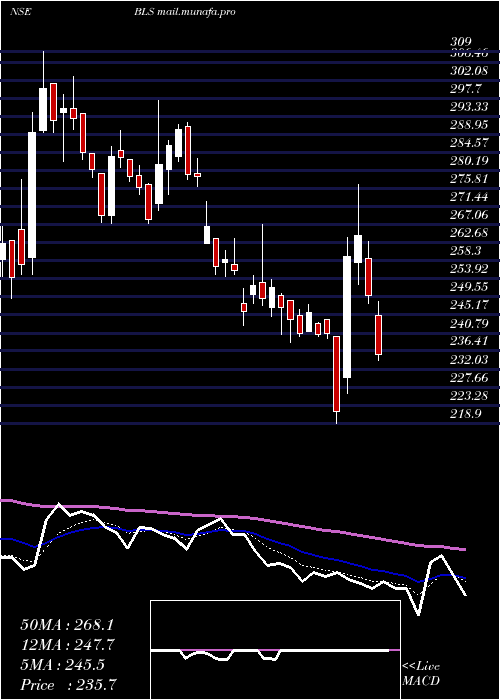This screenshot has height=700, width=500.
Task: Click the 293.33 price level label
Action: point(468,106)
